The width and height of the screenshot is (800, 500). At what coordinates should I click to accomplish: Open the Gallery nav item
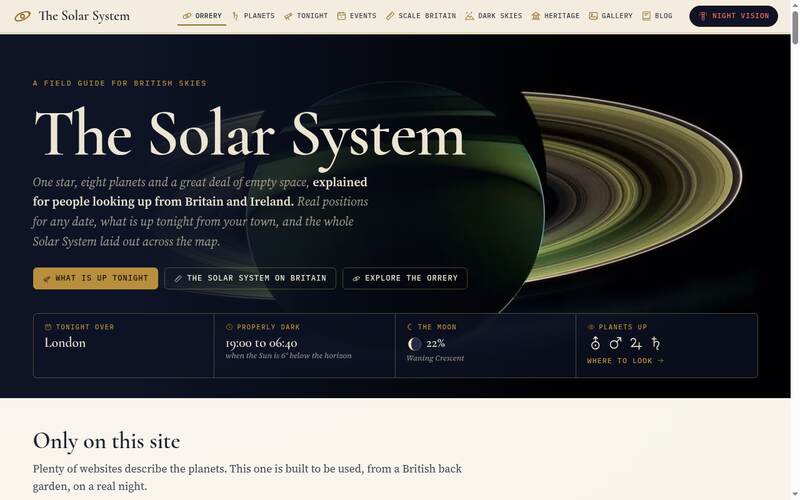(x=611, y=16)
